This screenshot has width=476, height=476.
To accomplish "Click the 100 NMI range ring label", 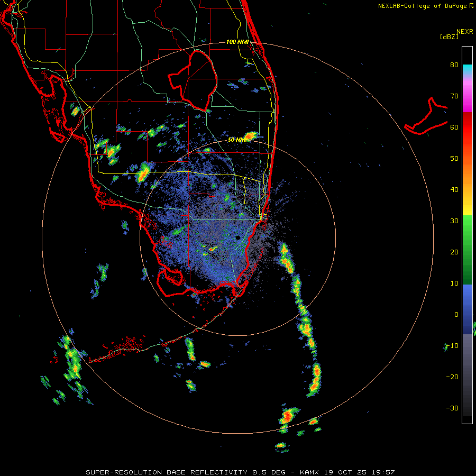I will (237, 42).
